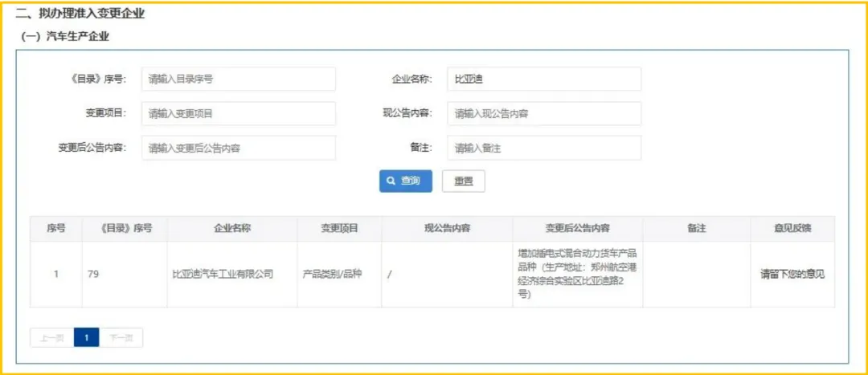Click the 变更后公告内容 input field
868x375 pixels.
(x=239, y=148)
